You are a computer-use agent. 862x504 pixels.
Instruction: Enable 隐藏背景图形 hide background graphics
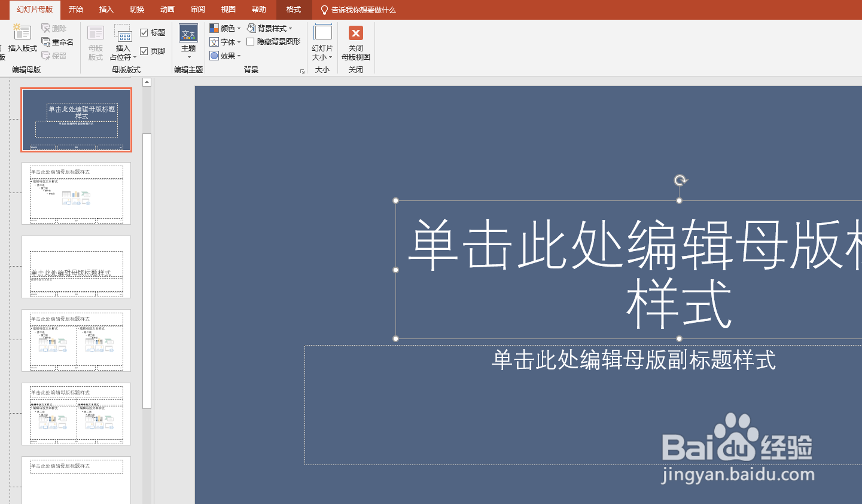click(x=249, y=42)
